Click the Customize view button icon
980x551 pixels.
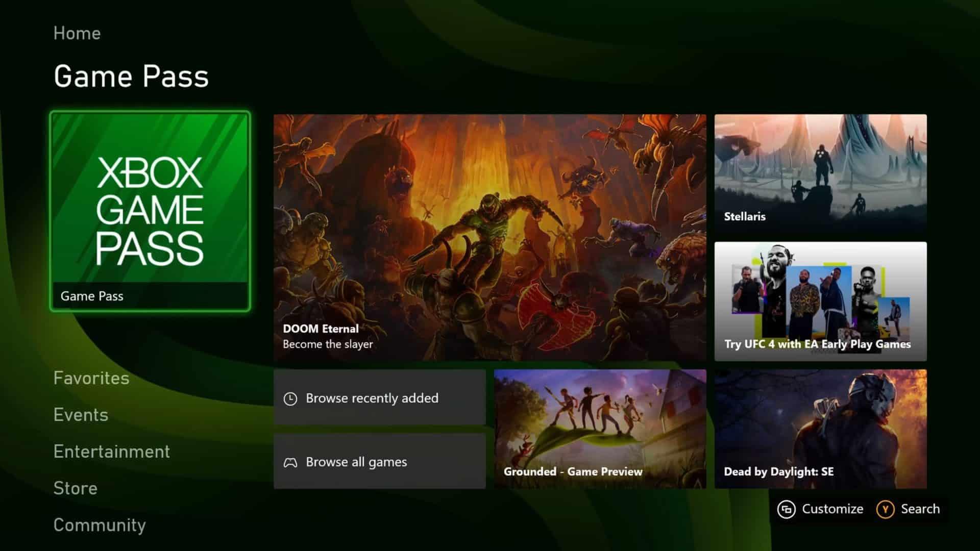tap(787, 509)
